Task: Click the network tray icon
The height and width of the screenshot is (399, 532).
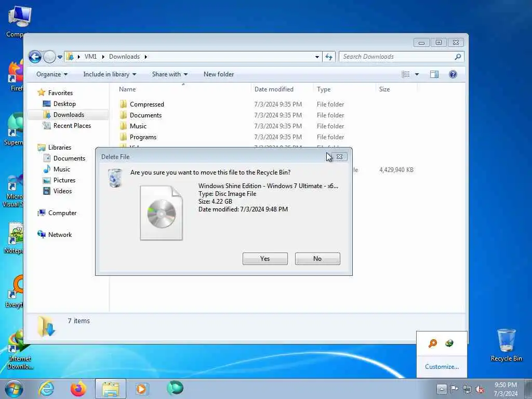Action: (467, 389)
